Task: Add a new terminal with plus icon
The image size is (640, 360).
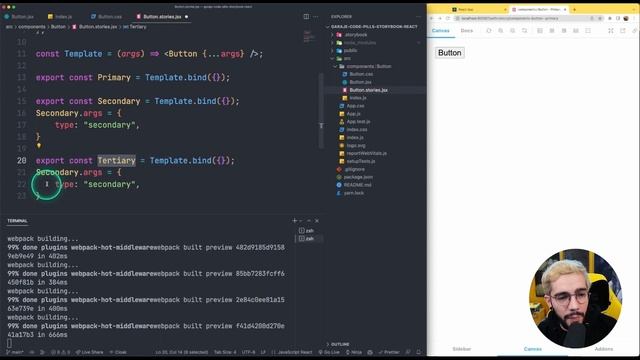Action: click(294, 221)
